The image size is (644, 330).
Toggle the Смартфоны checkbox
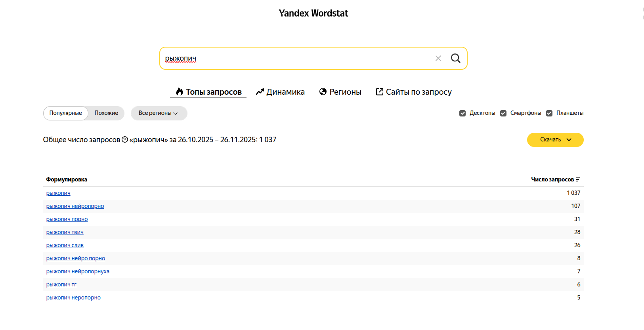tap(503, 113)
